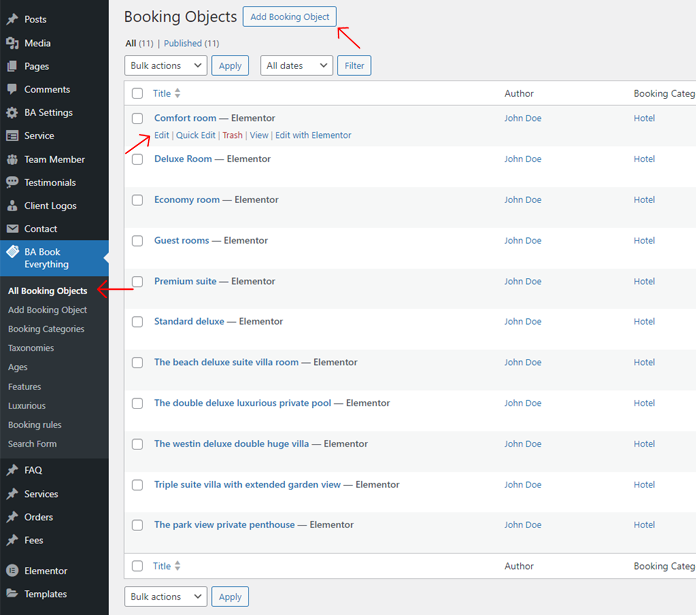Check the Guest rooms row checkbox
The width and height of the screenshot is (696, 615).
[138, 240]
